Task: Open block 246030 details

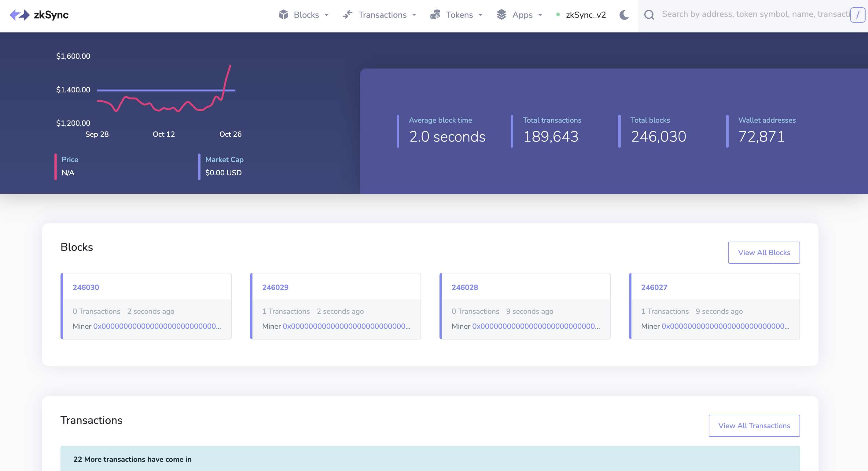Action: [x=86, y=287]
